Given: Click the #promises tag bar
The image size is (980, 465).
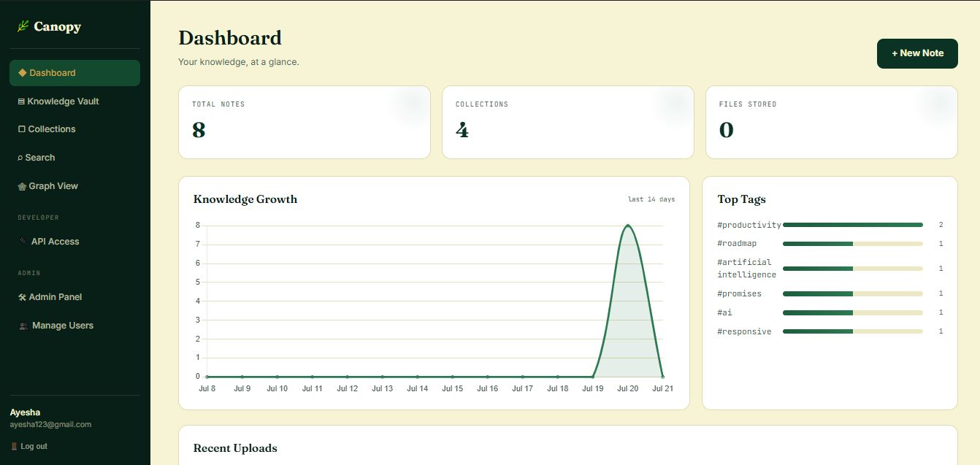Looking at the screenshot, I should [853, 293].
